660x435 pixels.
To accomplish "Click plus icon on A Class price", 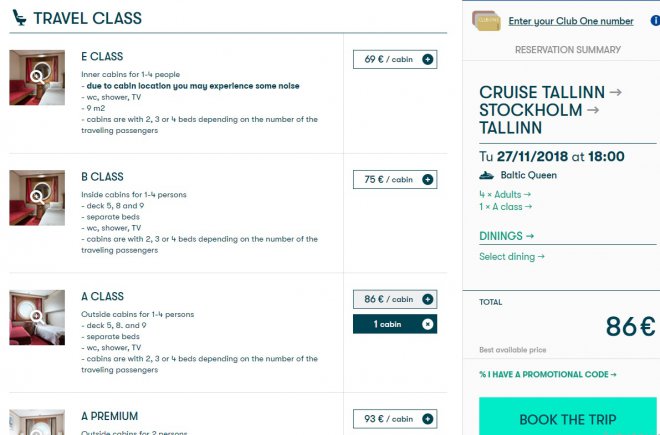I will (428, 299).
